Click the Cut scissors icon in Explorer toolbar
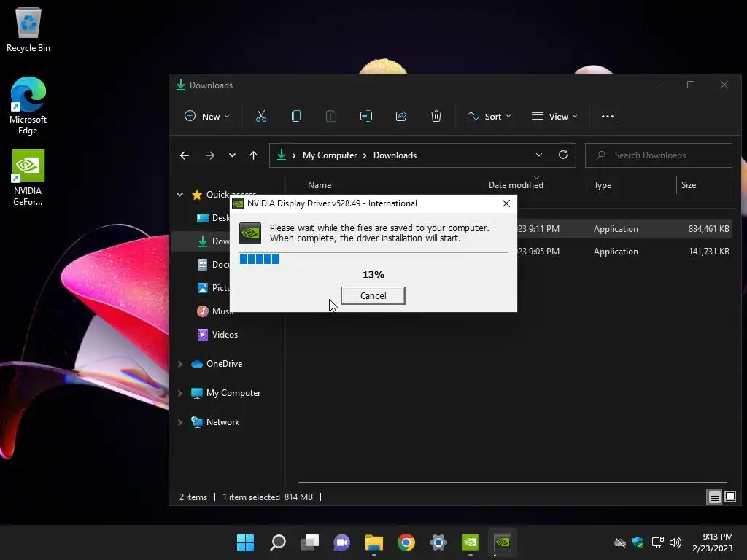 click(261, 116)
